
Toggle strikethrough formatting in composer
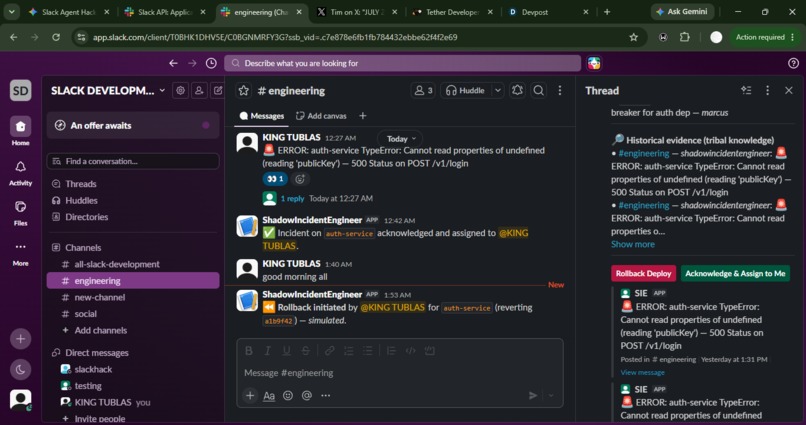tap(305, 350)
